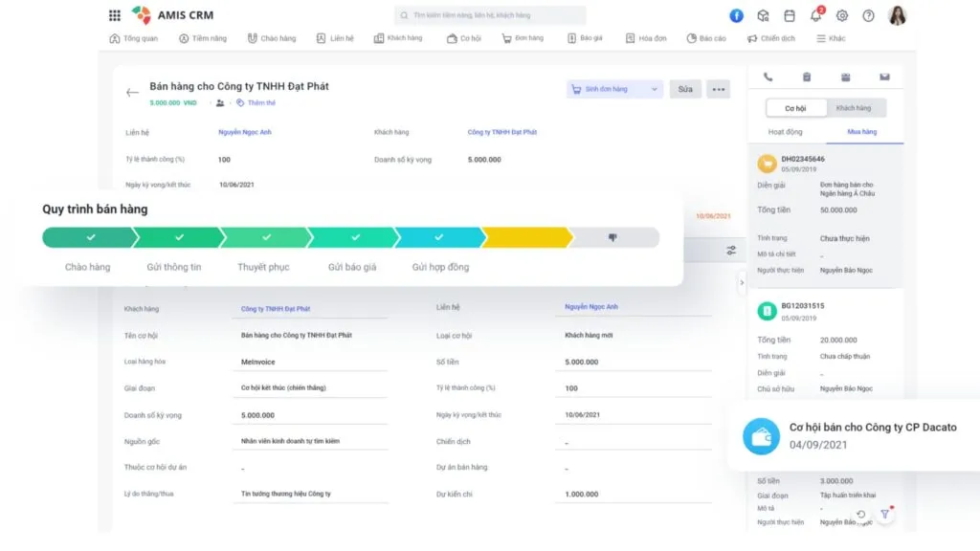
Task: Go to the Tiềm năng menu
Action: point(203,38)
